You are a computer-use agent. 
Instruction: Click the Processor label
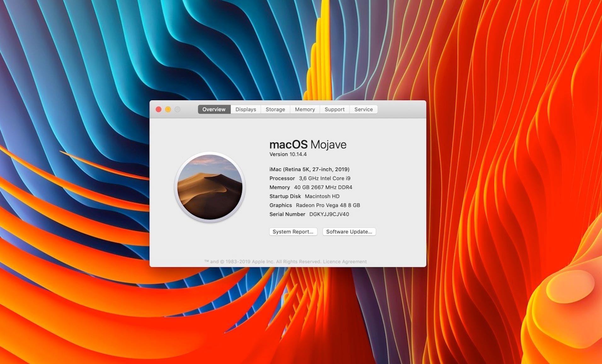pos(282,178)
